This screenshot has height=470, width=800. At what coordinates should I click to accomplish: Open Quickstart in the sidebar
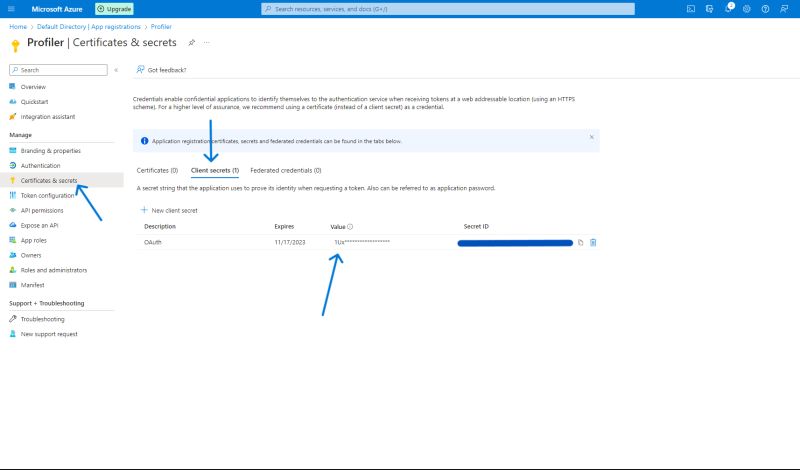(x=34, y=102)
